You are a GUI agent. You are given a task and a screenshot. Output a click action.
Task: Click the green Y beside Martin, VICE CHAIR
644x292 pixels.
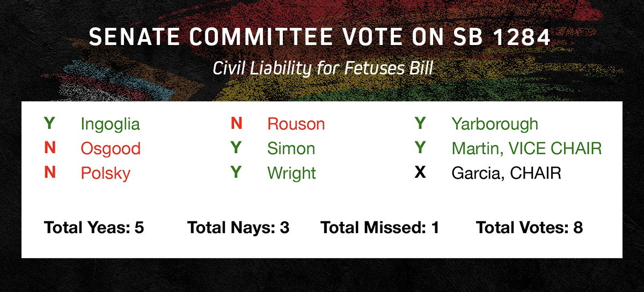[420, 148]
